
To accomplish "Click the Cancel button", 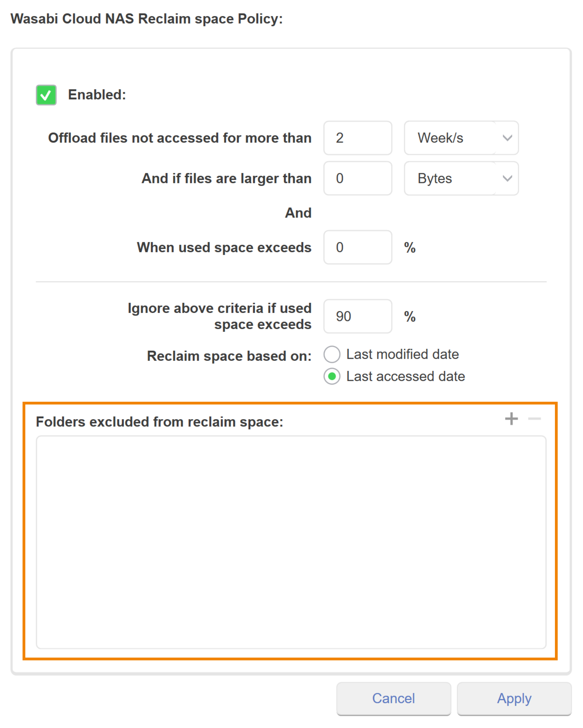I will pyautogui.click(x=394, y=698).
